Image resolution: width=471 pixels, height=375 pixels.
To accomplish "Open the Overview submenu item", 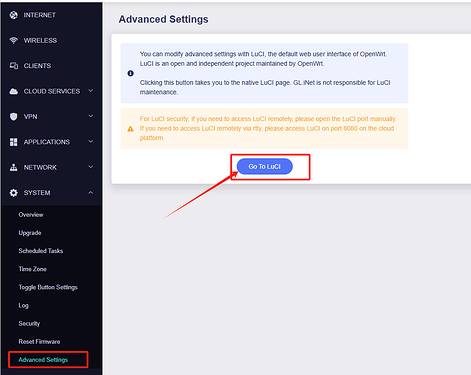I will (x=31, y=215).
